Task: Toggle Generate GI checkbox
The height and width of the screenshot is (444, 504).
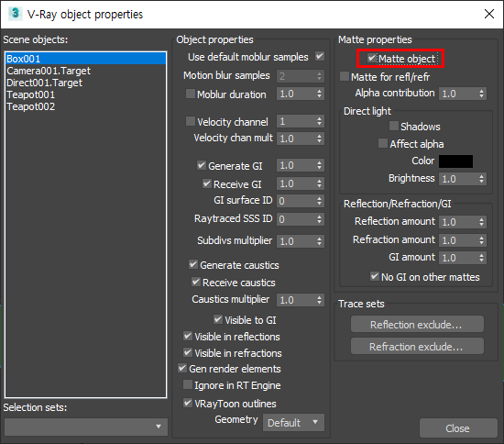Action: (x=202, y=165)
